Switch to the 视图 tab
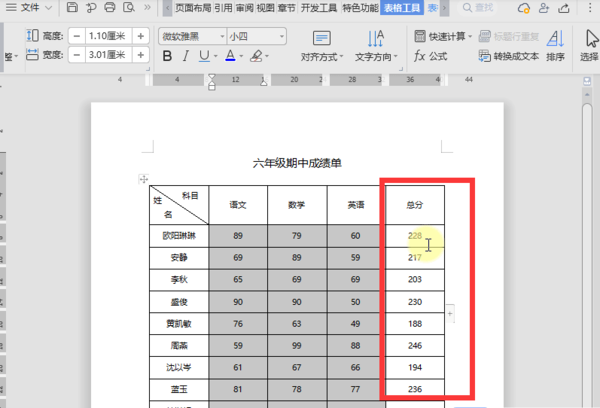 coord(265,8)
